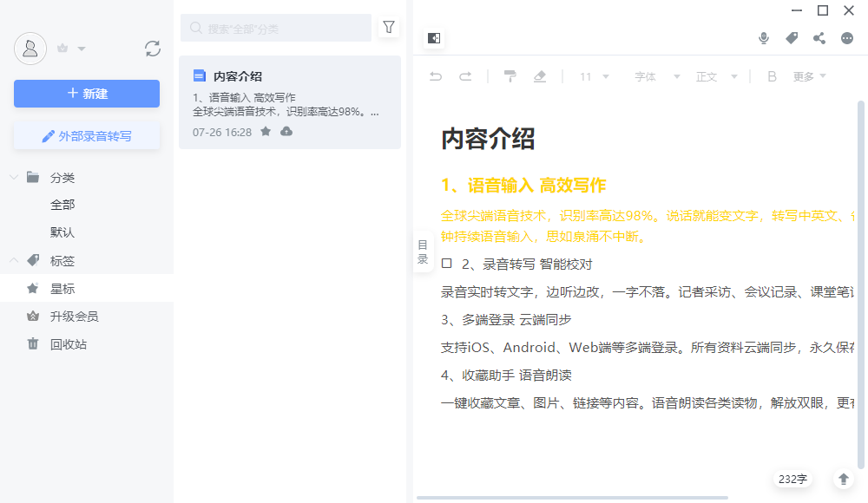Click the trash icon beside 回收站
This screenshot has height=503, width=868.
click(33, 343)
